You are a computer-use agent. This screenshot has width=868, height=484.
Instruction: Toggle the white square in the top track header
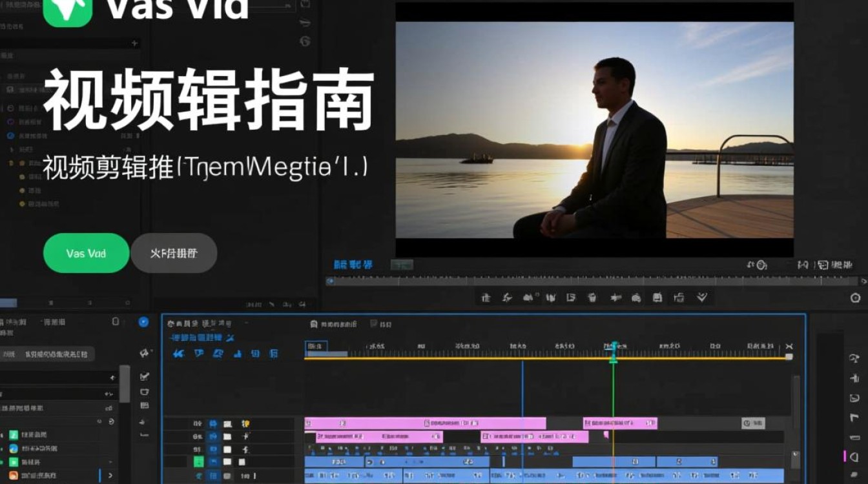point(227,424)
